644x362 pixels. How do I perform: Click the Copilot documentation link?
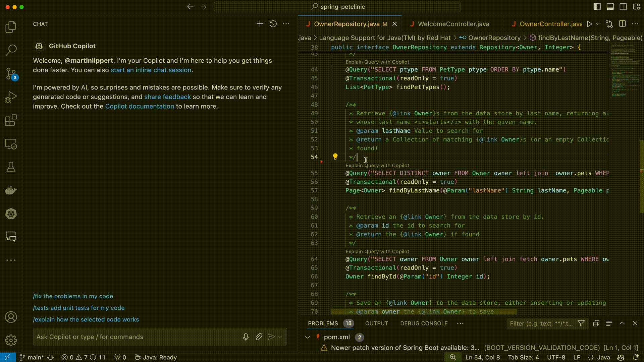tap(140, 106)
